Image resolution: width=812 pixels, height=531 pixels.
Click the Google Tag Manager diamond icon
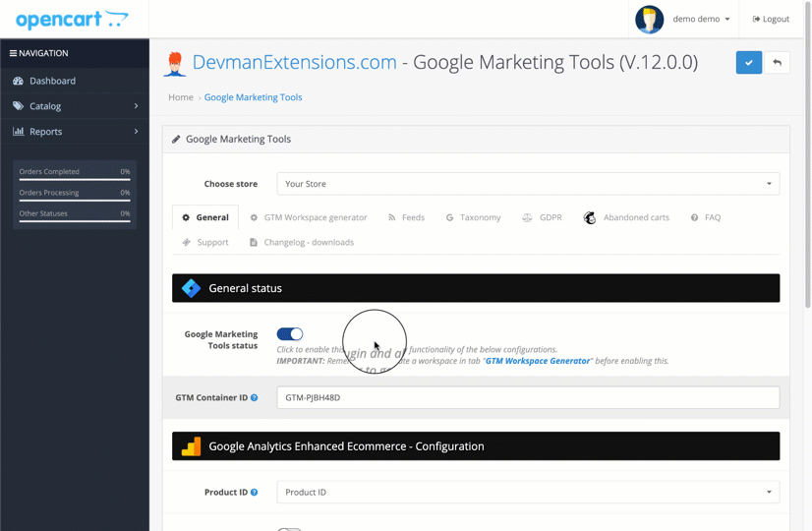(191, 288)
